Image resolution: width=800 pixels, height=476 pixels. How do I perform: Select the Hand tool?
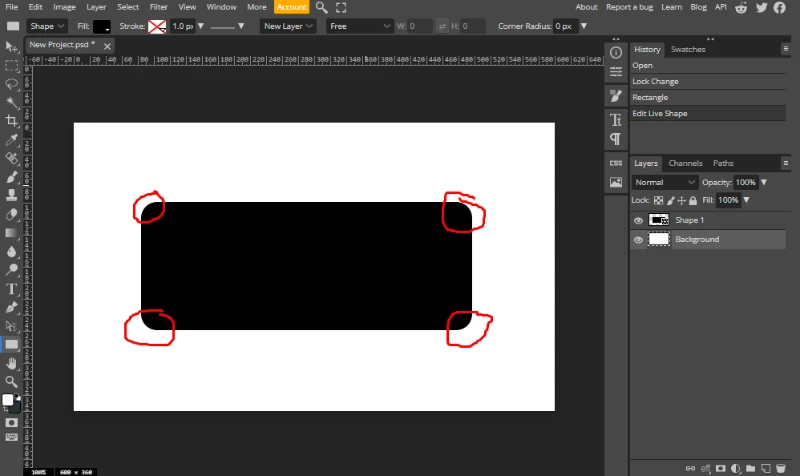tap(12, 363)
